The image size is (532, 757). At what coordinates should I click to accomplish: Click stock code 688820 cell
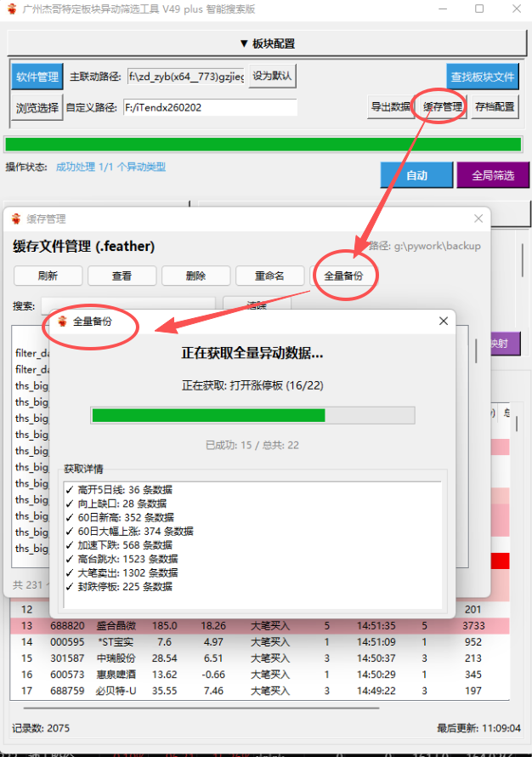(x=67, y=626)
